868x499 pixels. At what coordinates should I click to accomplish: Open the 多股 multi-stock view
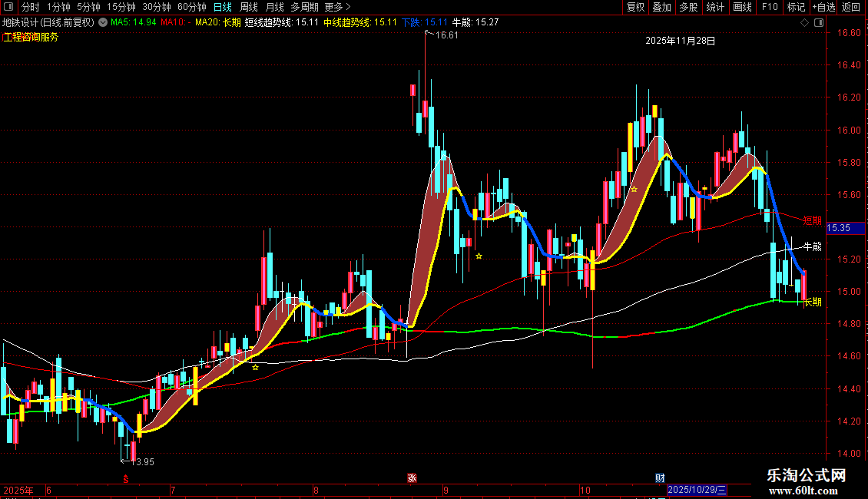[688, 7]
